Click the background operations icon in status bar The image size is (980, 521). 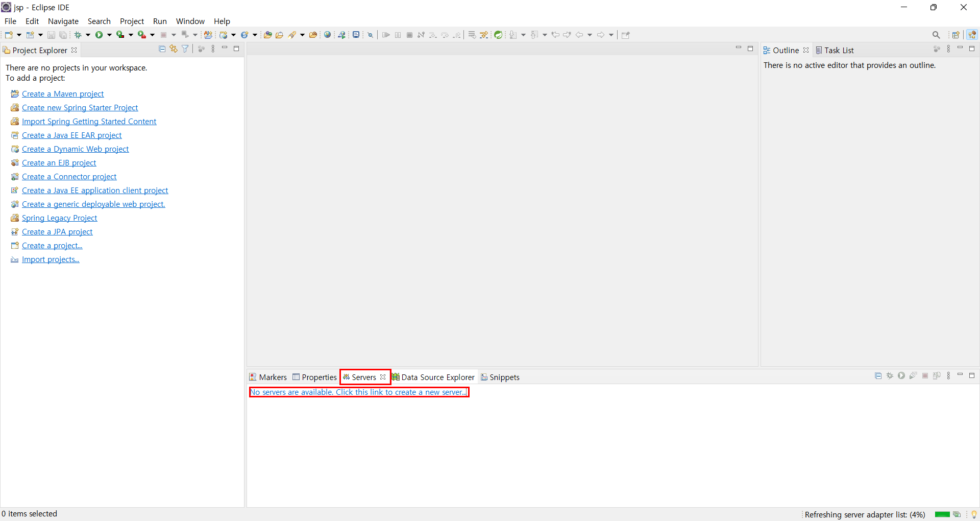957,514
